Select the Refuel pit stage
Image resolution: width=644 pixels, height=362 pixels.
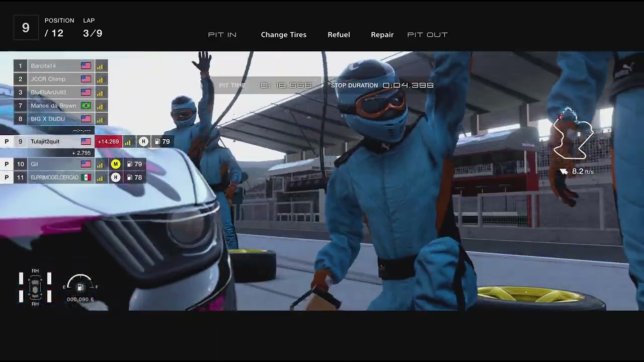point(339,35)
